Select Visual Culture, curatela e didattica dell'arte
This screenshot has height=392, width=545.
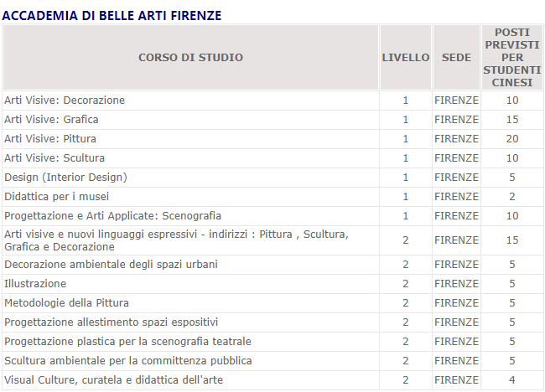pos(113,380)
